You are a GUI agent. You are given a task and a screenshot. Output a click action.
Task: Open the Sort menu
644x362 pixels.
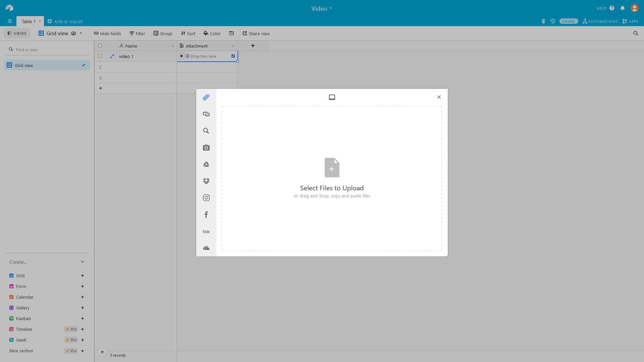188,33
